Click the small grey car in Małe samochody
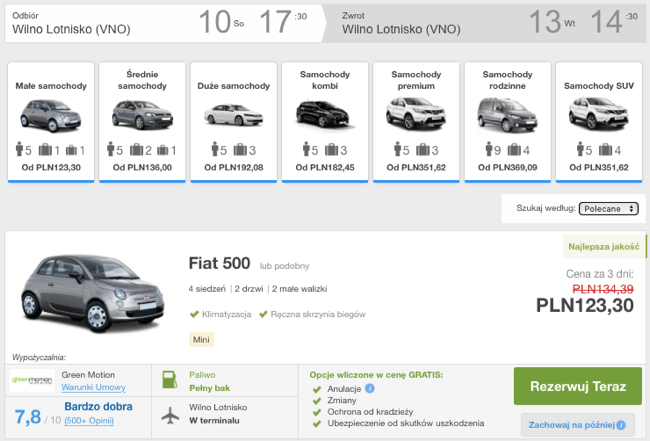 point(51,116)
